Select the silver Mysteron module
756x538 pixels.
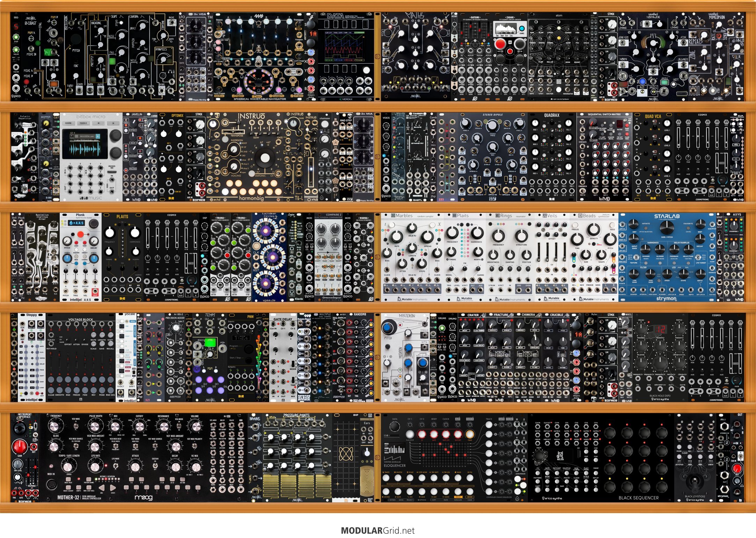[405, 357]
